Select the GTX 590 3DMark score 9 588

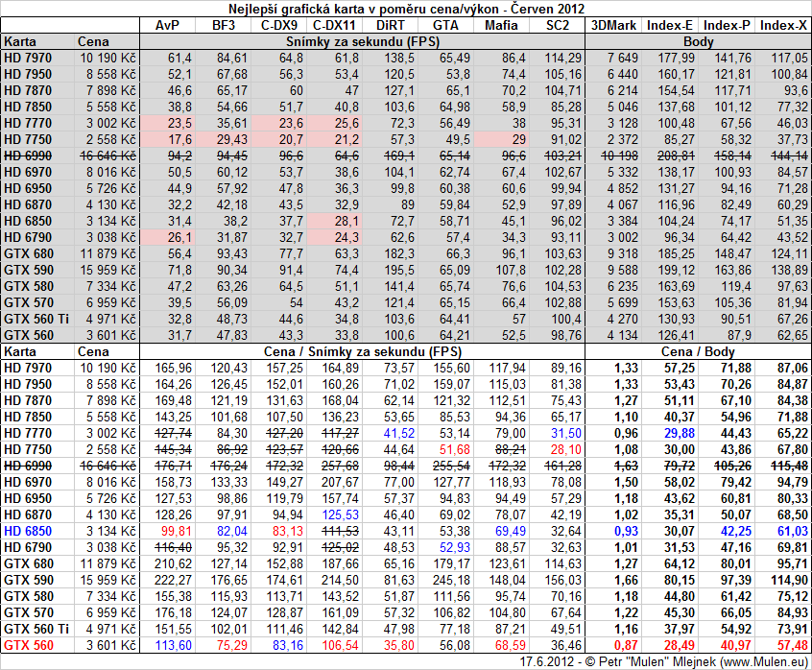click(623, 271)
